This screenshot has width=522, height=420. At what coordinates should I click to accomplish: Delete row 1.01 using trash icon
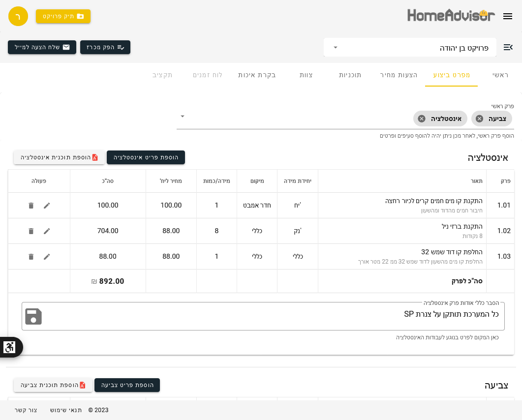click(31, 206)
